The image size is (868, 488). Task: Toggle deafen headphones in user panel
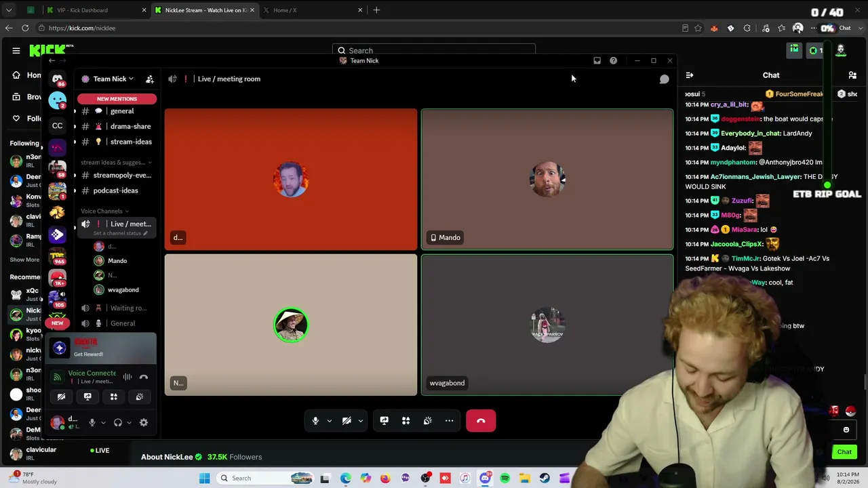[118, 423]
